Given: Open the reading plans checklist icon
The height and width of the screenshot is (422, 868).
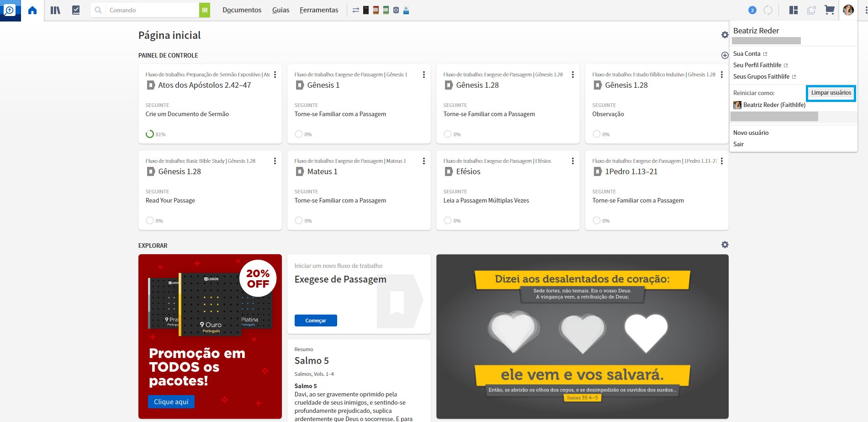Looking at the screenshot, I should (76, 10).
